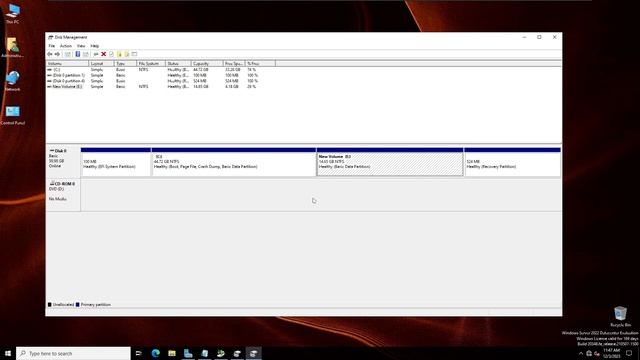Sort by the Status column header

[178, 64]
